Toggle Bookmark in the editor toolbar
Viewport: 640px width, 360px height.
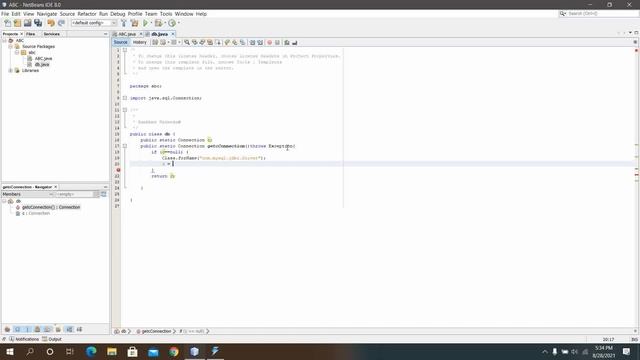coord(242,42)
